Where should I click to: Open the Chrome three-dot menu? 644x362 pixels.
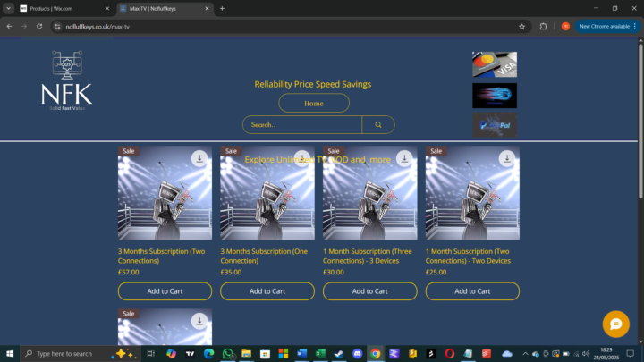click(x=635, y=26)
